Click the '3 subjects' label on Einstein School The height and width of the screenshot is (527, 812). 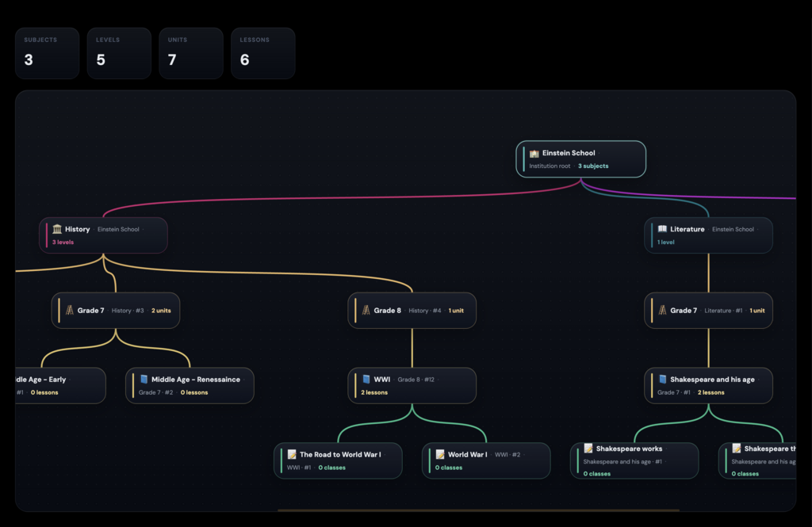[593, 166]
